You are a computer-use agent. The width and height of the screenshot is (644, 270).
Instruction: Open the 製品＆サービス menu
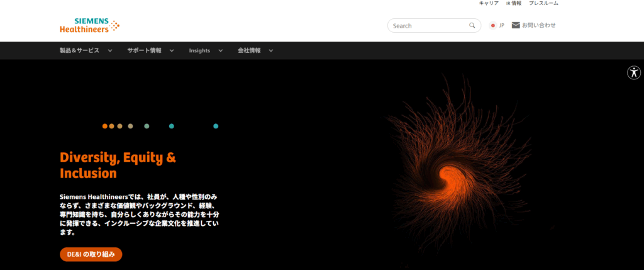79,50
